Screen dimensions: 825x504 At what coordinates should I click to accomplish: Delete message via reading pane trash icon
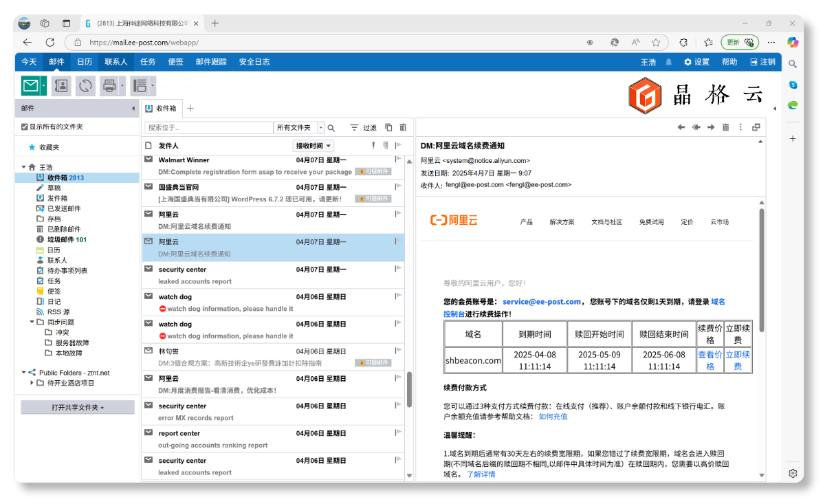pyautogui.click(x=725, y=127)
